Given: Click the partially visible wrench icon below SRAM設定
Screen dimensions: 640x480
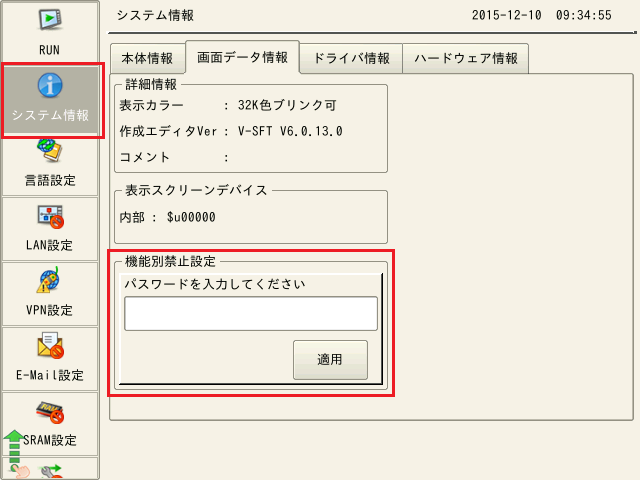Looking at the screenshot, I should (50, 468).
